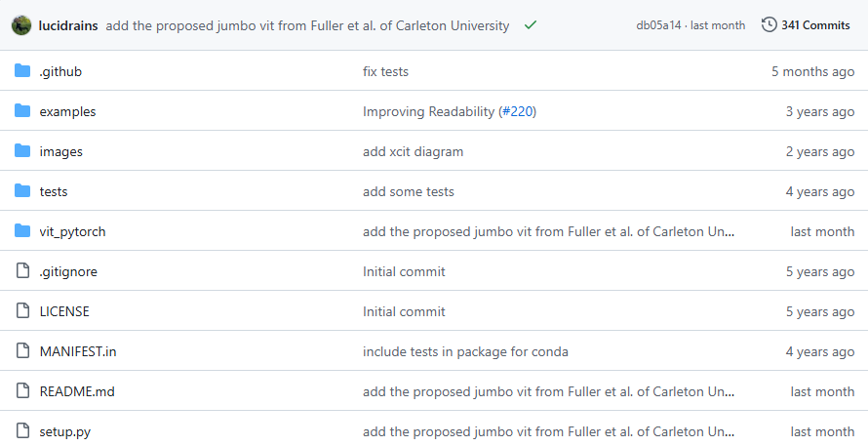
Task: Click the lucidrains user avatar
Action: point(21,25)
